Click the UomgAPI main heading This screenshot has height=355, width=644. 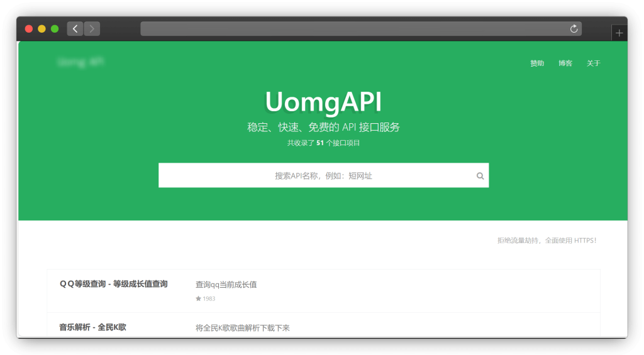(324, 101)
